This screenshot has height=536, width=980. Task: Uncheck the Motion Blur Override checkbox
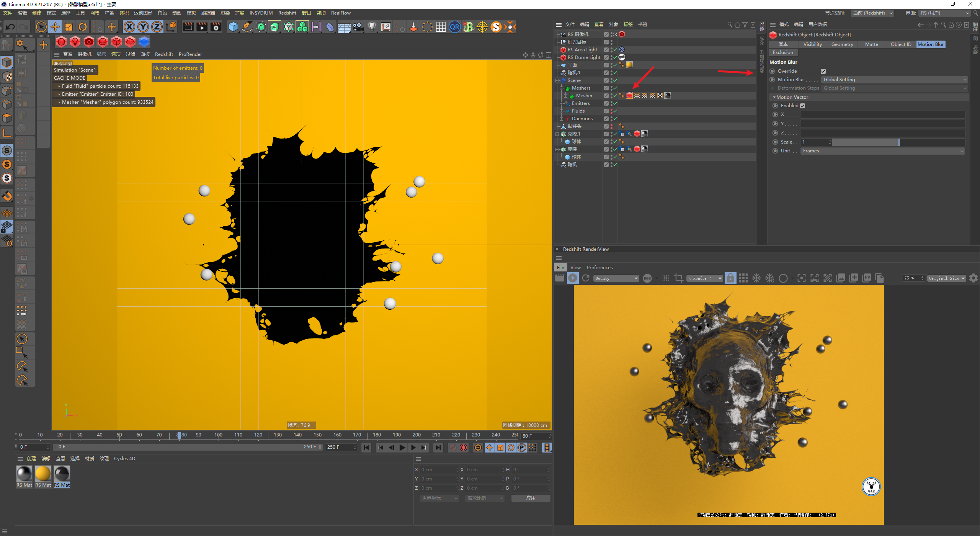[823, 71]
